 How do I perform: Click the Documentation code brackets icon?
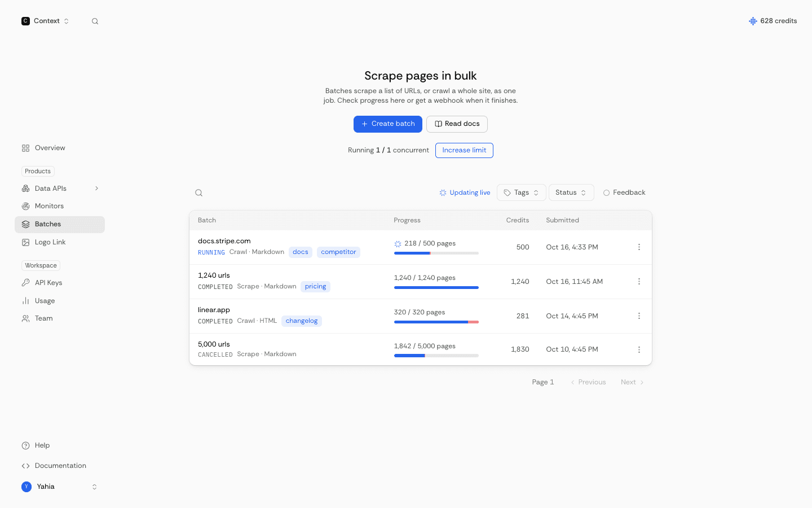pyautogui.click(x=26, y=466)
